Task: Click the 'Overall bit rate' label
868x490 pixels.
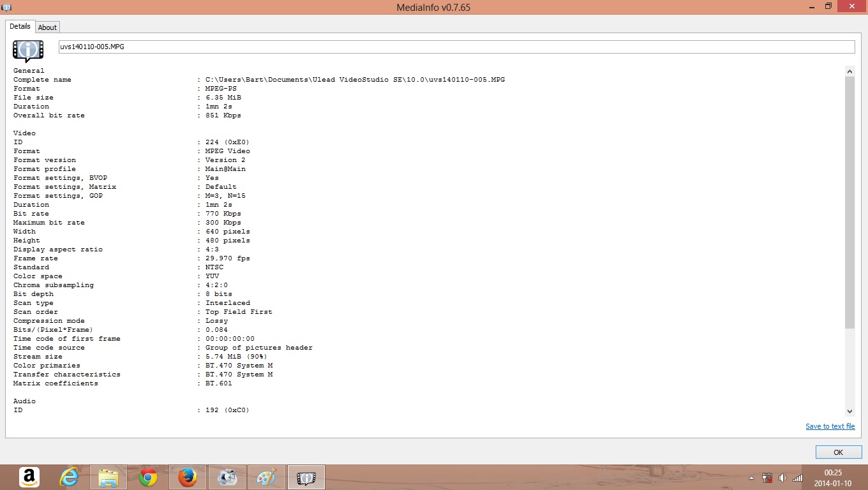Action: click(x=49, y=115)
